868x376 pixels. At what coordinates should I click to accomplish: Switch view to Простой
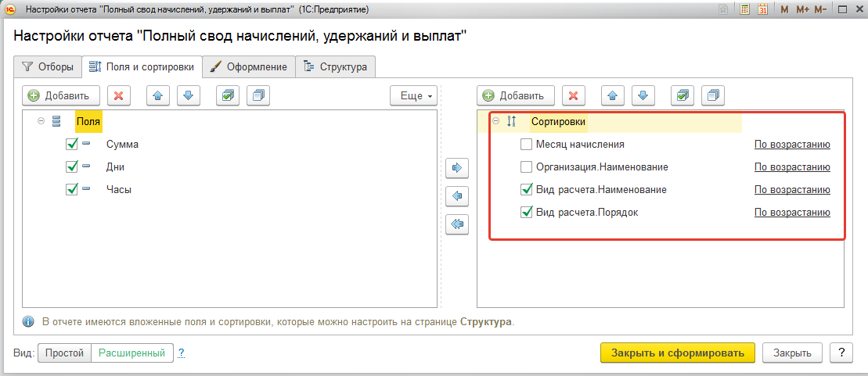64,353
